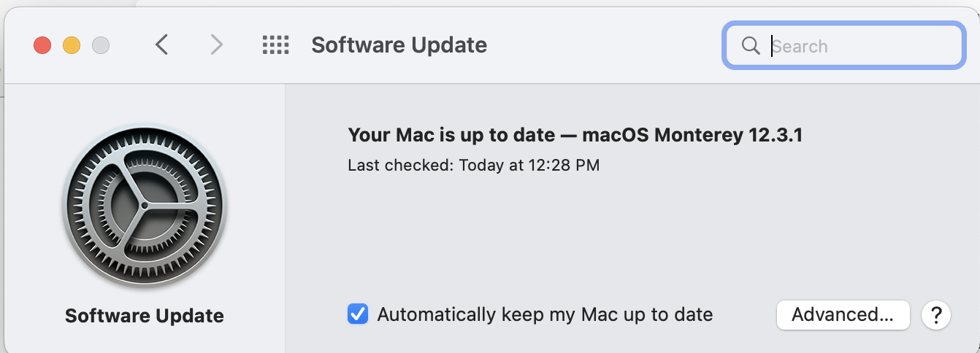Click the Software Update window title
This screenshot has height=353, width=980.
[x=399, y=45]
